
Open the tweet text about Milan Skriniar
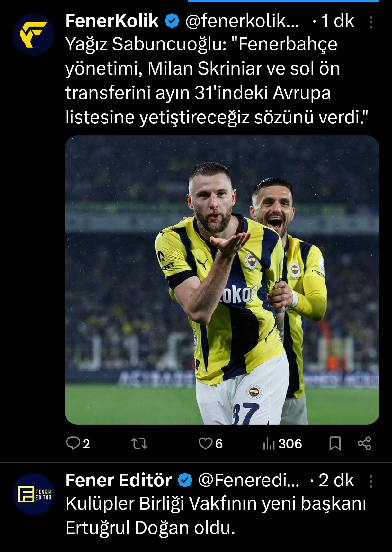pyautogui.click(x=217, y=80)
